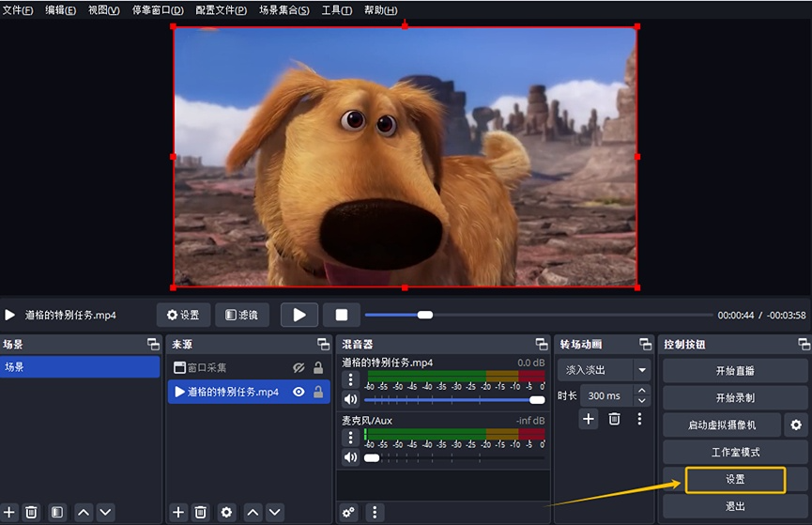Play the media source

[x=299, y=315]
